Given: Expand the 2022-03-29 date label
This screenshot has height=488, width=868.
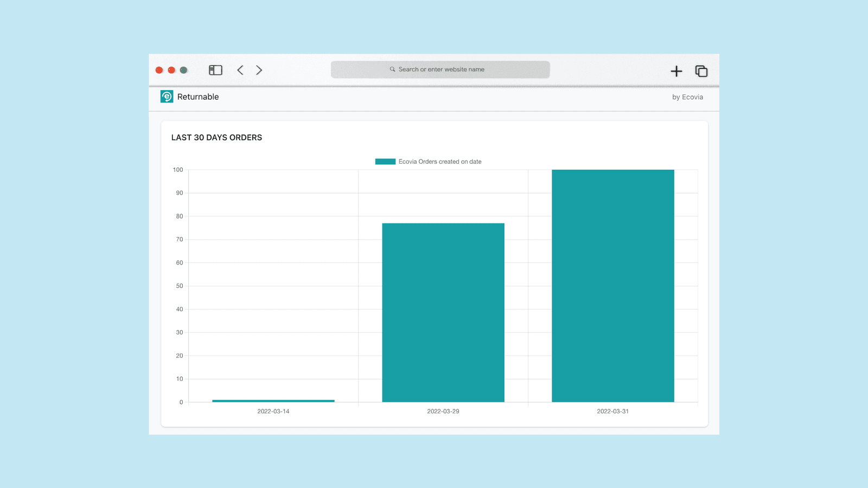Looking at the screenshot, I should point(443,411).
